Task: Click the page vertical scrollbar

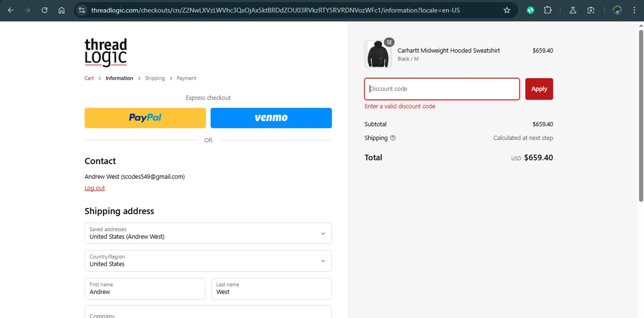Action: pyautogui.click(x=641, y=115)
